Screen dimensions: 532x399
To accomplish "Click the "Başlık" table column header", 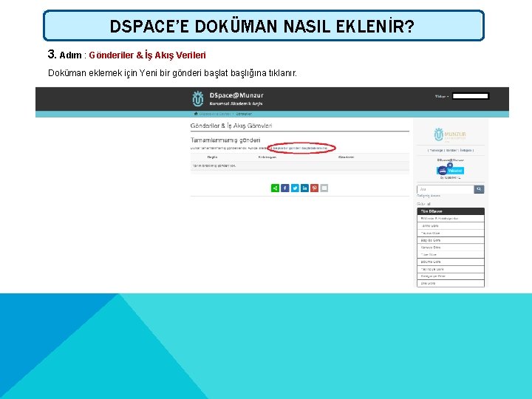I will point(212,157).
